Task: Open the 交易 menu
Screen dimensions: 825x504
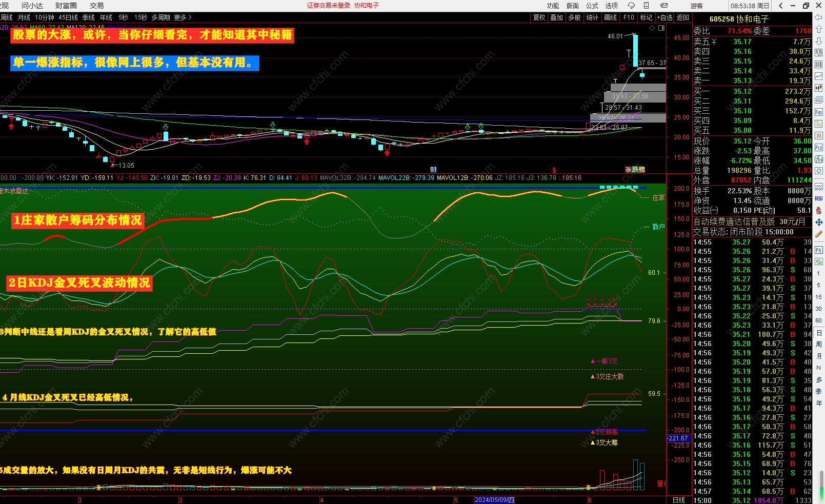Action: [97, 6]
